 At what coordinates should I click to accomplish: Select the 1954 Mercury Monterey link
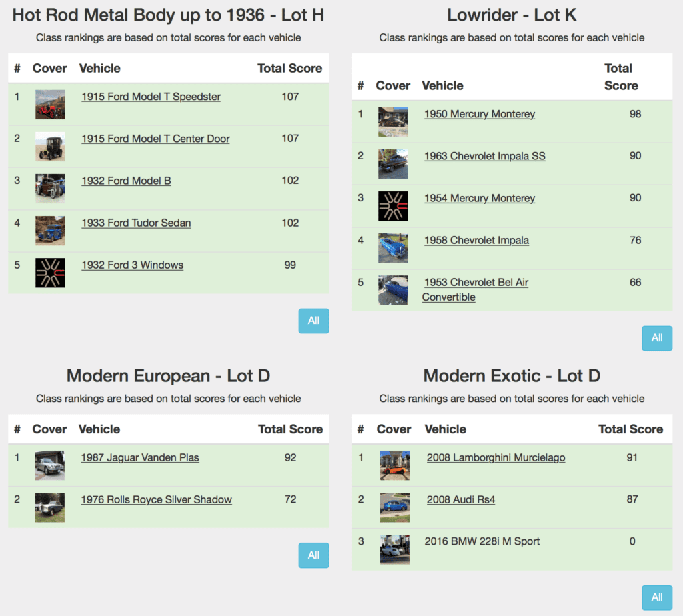coord(479,198)
